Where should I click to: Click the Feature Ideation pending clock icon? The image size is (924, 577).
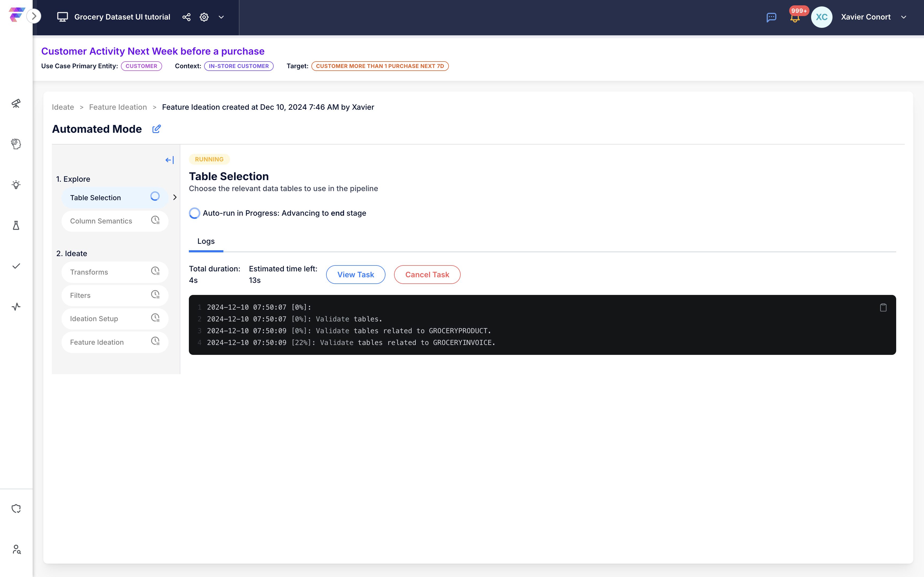pos(155,341)
